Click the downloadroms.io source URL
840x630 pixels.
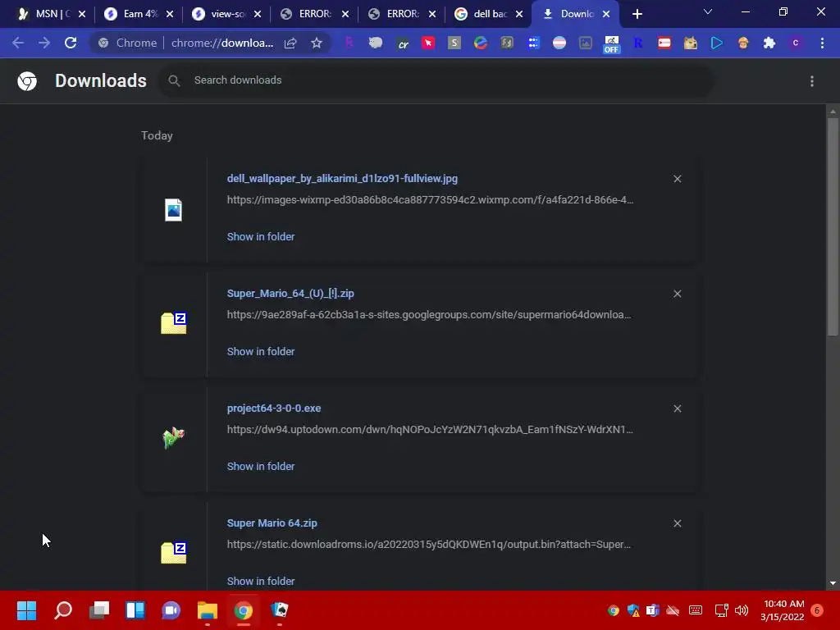tap(429, 545)
